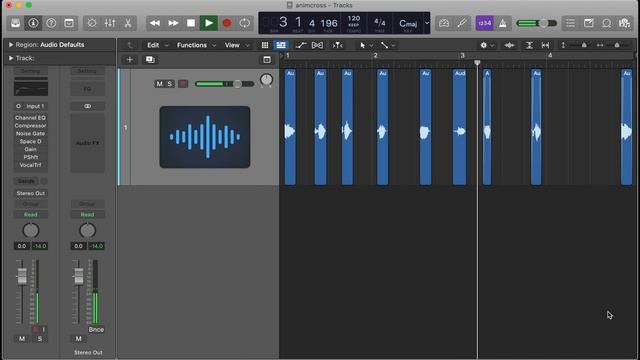Click the green Play button
This screenshot has height=360, width=640.
209,23
